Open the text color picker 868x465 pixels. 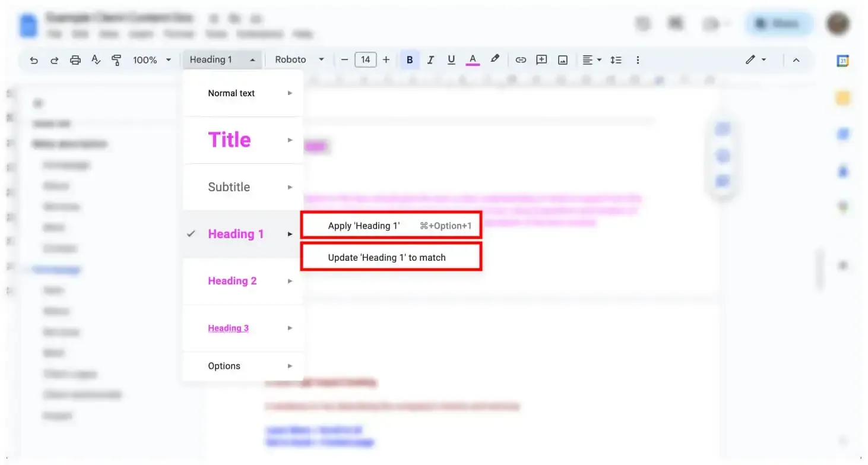point(473,60)
